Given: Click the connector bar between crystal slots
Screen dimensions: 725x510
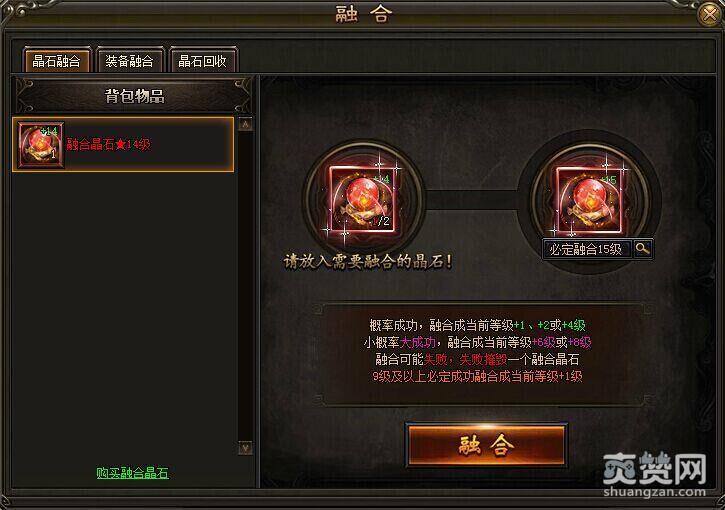Looking at the screenshot, I should point(473,200).
